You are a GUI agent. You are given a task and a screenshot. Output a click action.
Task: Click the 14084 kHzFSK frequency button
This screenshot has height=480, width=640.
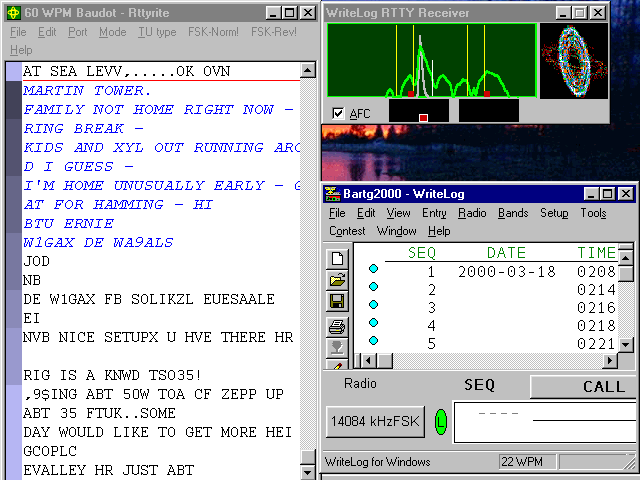[375, 421]
